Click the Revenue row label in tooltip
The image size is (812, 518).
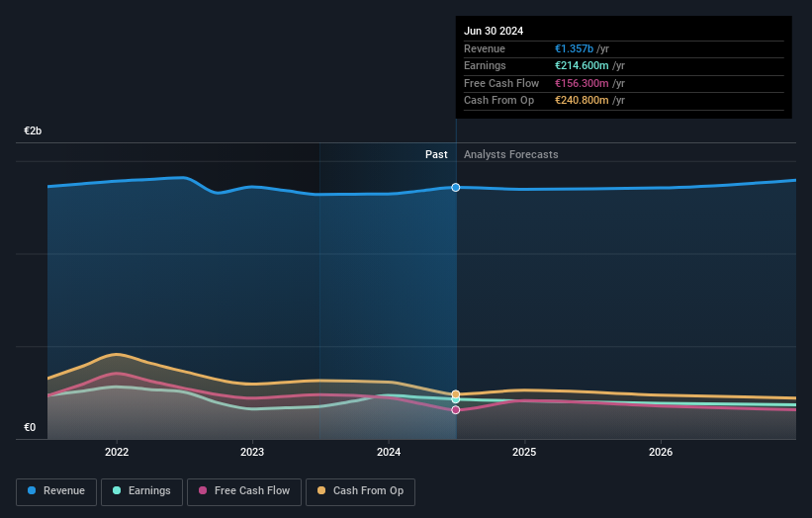tap(485, 48)
